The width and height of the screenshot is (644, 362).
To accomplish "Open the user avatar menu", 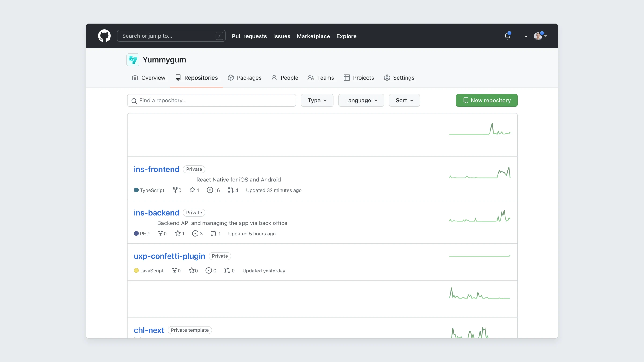I will 540,36.
